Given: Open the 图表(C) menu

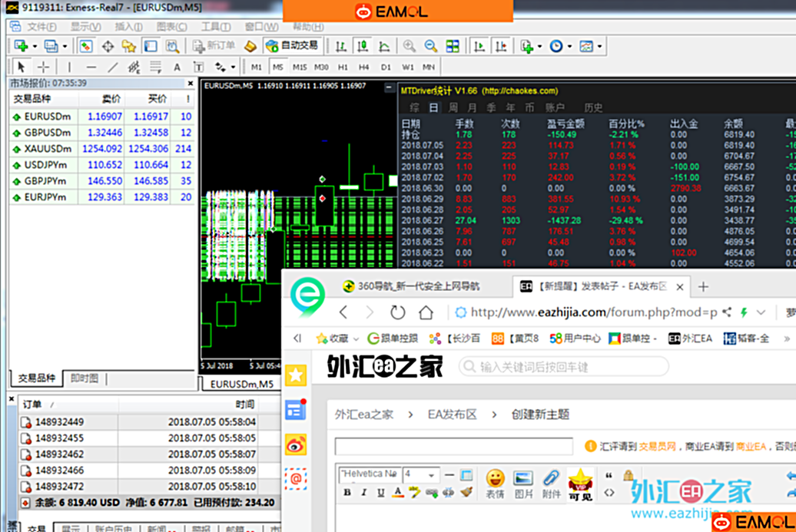Looking at the screenshot, I should pos(171,27).
